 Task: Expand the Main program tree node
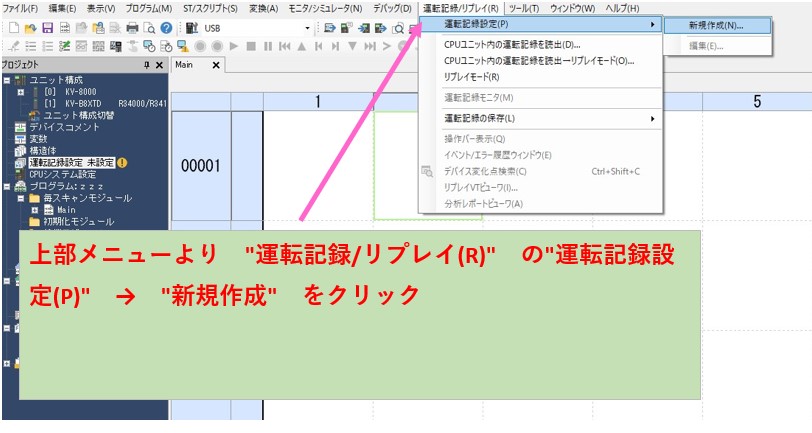34,210
